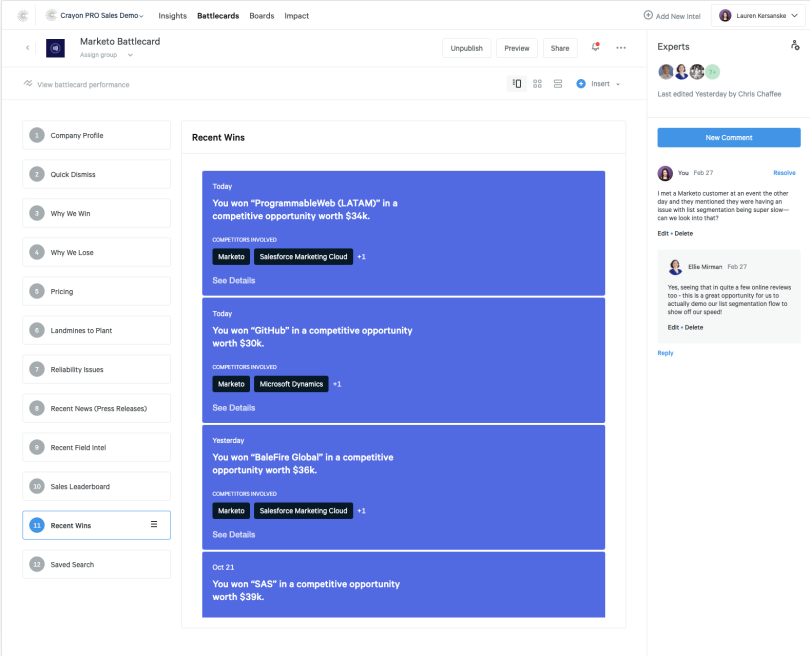This screenshot has width=810, height=656.
Task: Show the 7+ additional experts badge
Action: (712, 72)
